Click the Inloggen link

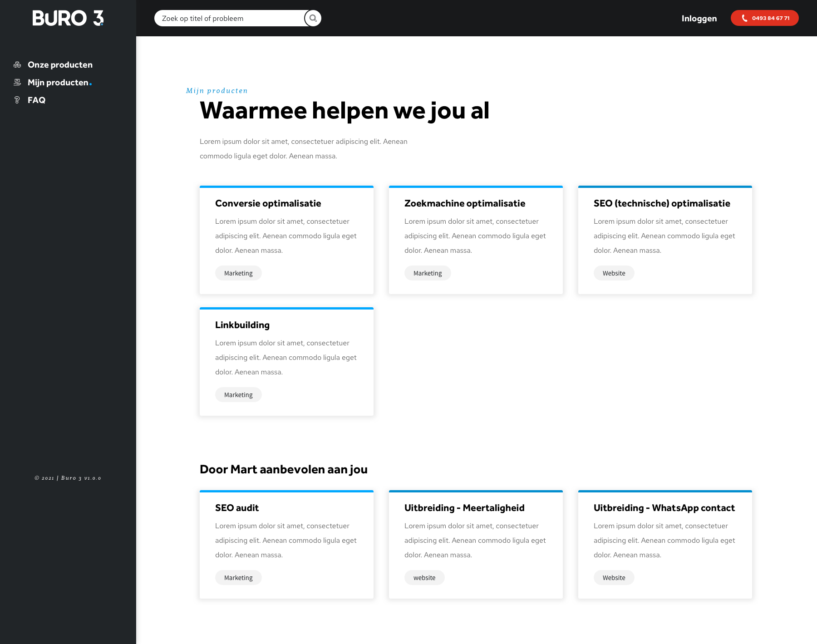point(699,19)
